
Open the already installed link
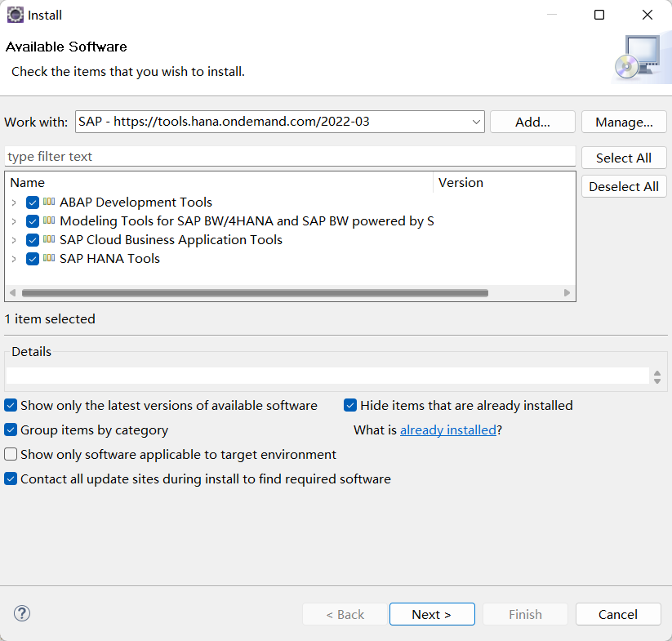pyautogui.click(x=447, y=430)
